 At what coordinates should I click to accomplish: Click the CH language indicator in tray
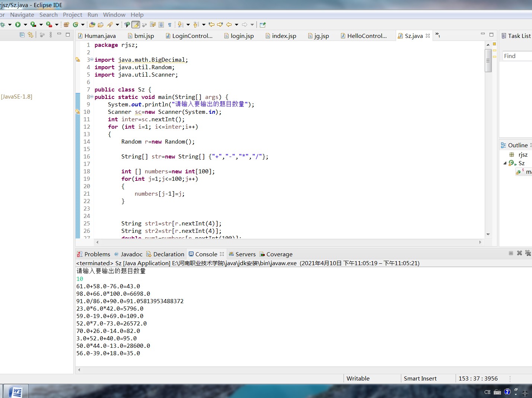pyautogui.click(x=487, y=392)
